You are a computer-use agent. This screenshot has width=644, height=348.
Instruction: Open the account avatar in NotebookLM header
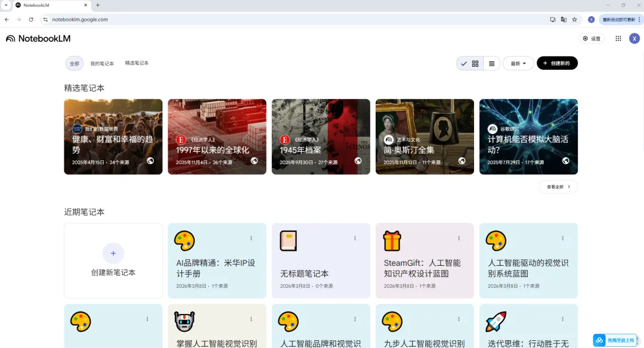click(x=634, y=39)
